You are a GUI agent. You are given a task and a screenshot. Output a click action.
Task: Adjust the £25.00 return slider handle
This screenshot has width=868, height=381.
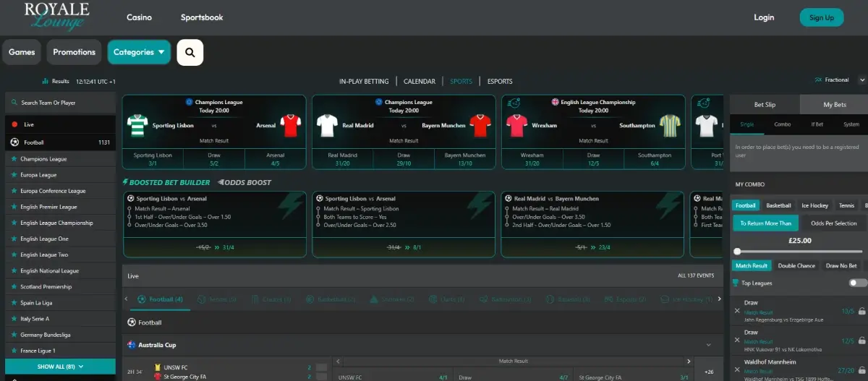tap(737, 251)
